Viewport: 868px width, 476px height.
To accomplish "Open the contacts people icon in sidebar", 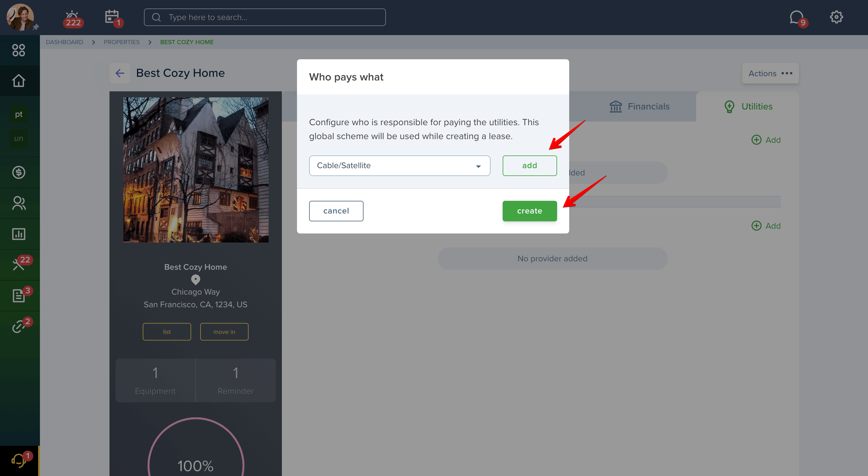I will coord(18,203).
